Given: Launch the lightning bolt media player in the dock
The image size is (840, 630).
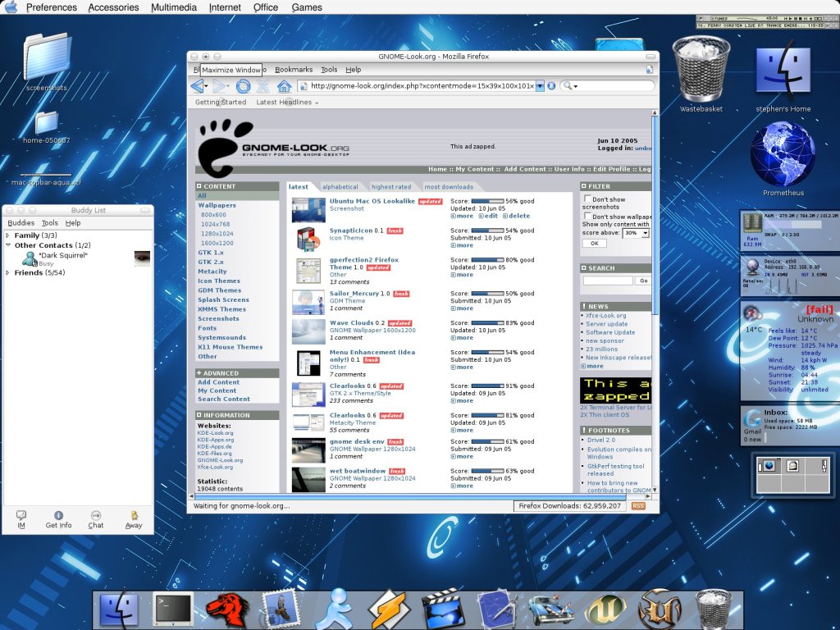Looking at the screenshot, I should (389, 609).
